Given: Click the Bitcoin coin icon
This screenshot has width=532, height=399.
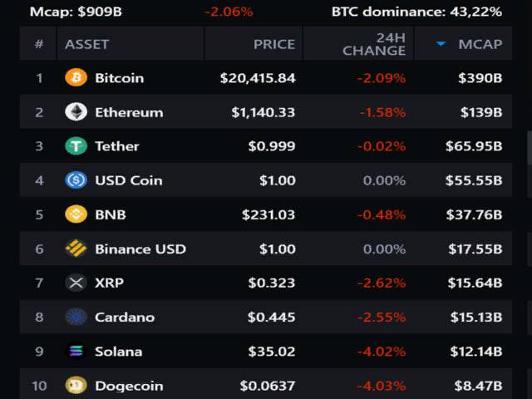Looking at the screenshot, I should pos(76,78).
